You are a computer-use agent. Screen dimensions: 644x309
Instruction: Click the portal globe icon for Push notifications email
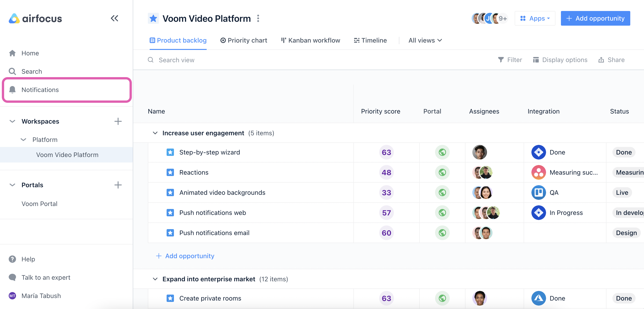(x=442, y=233)
